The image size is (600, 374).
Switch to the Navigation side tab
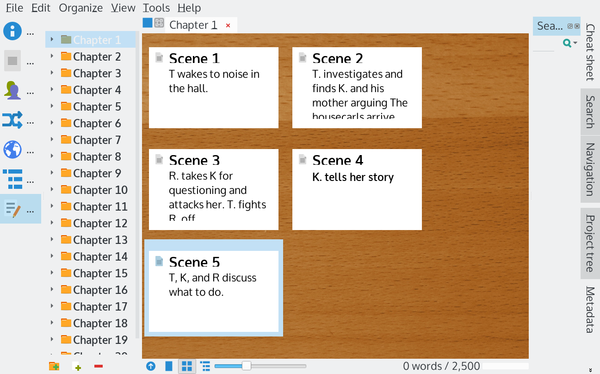(x=590, y=169)
